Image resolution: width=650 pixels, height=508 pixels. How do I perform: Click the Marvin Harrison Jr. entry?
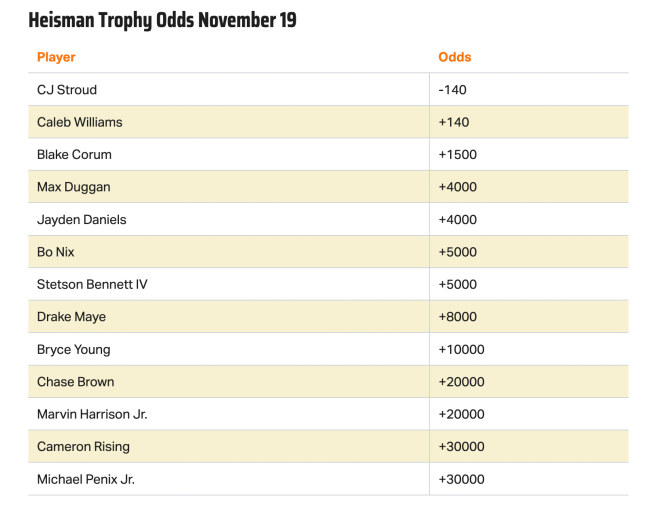pyautogui.click(x=92, y=414)
